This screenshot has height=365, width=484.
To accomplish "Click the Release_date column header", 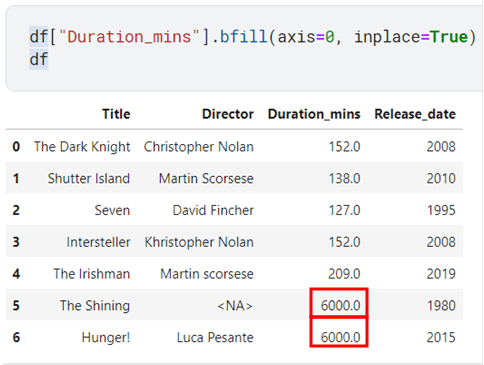I will pyautogui.click(x=415, y=114).
